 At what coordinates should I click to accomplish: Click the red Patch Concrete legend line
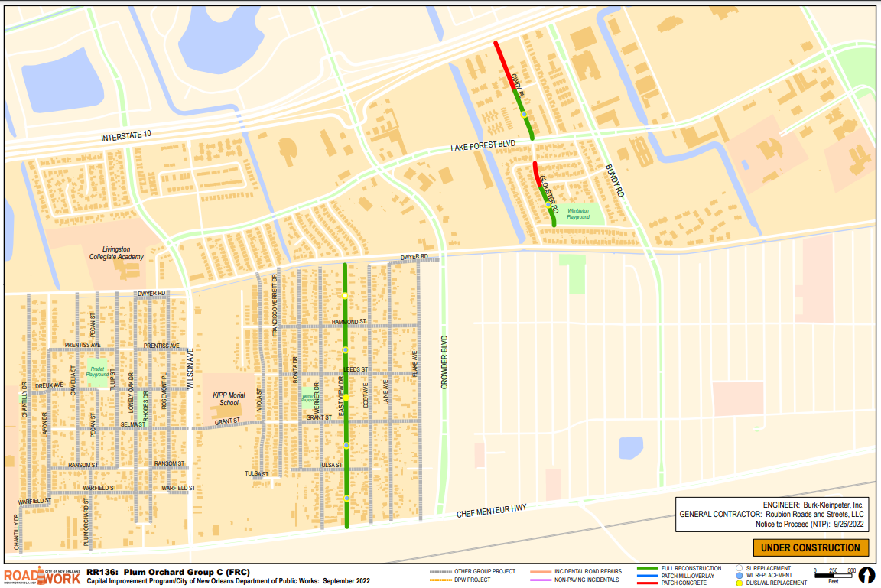click(647, 583)
